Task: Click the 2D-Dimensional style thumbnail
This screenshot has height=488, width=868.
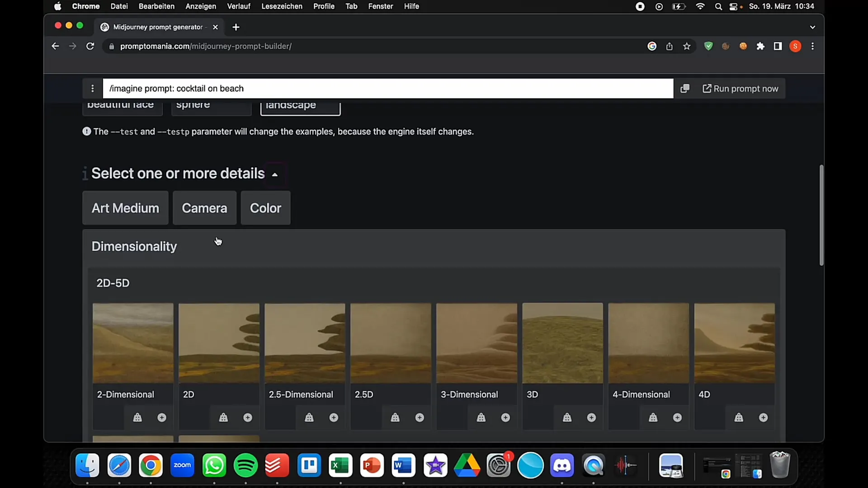Action: 133,343
